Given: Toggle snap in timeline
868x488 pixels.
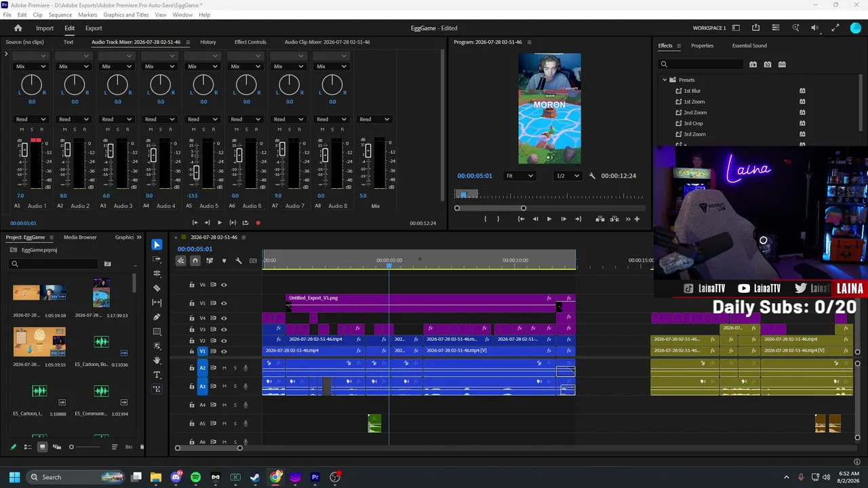Looking at the screenshot, I should (195, 260).
